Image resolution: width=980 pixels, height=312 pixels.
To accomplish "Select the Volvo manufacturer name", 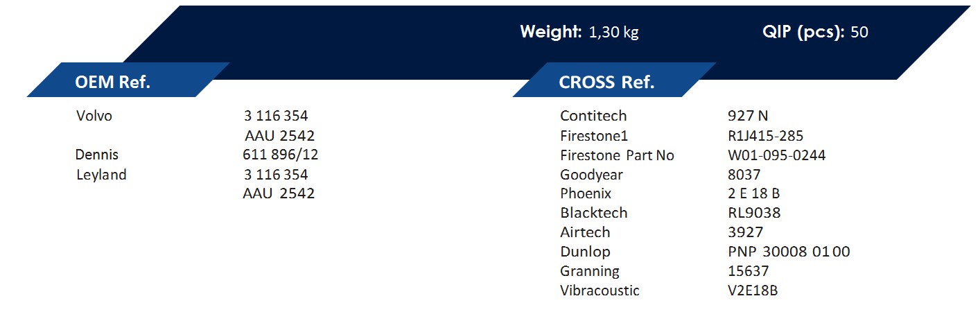I will (x=94, y=116).
